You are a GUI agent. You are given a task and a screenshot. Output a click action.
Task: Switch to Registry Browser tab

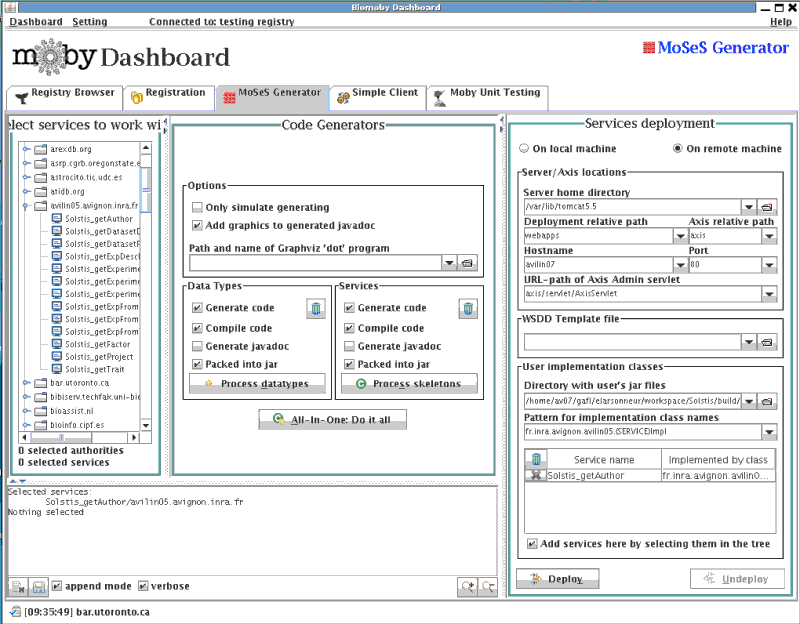click(x=65, y=94)
